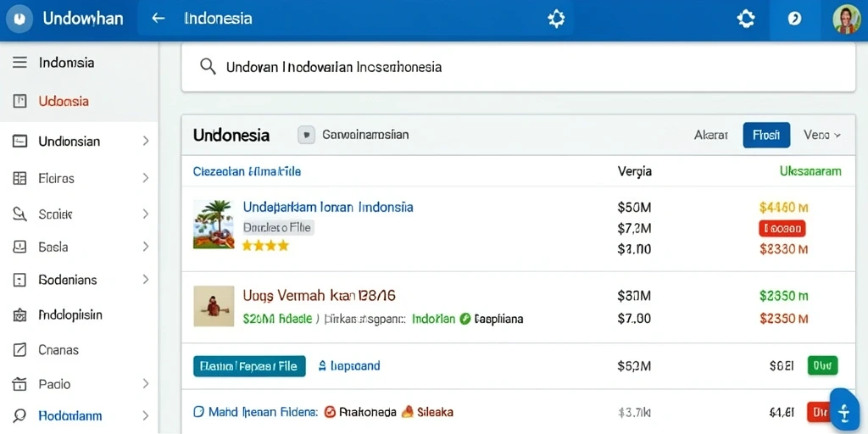Open the gear icon beside help button
868x434 pixels.
(x=746, y=19)
